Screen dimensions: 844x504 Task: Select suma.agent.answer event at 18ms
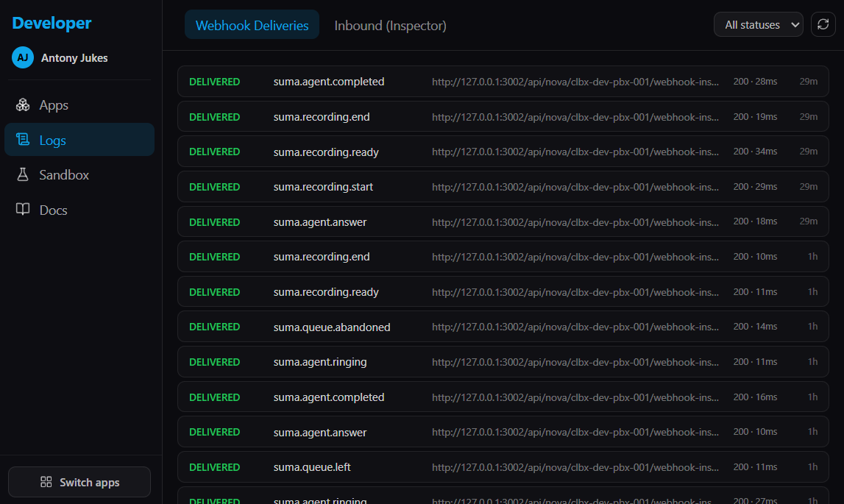[x=503, y=222]
